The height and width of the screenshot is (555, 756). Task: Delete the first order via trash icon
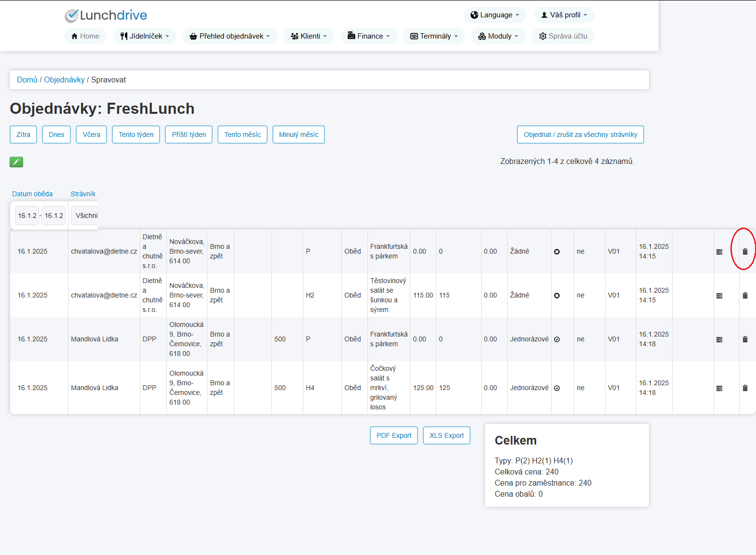(745, 252)
